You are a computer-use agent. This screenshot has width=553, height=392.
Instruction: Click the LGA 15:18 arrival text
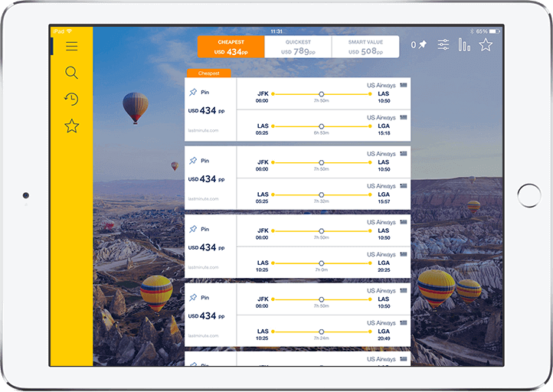pyautogui.click(x=384, y=129)
